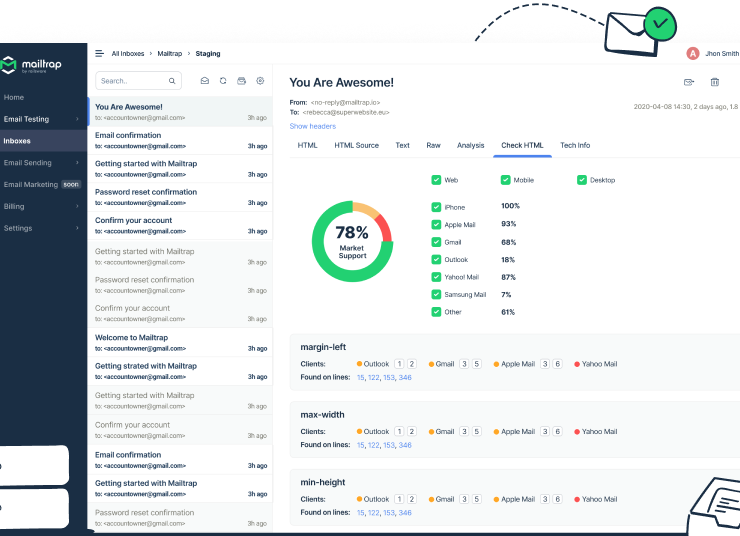Switch to the HTML Source tab
740x536 pixels.
point(356,146)
